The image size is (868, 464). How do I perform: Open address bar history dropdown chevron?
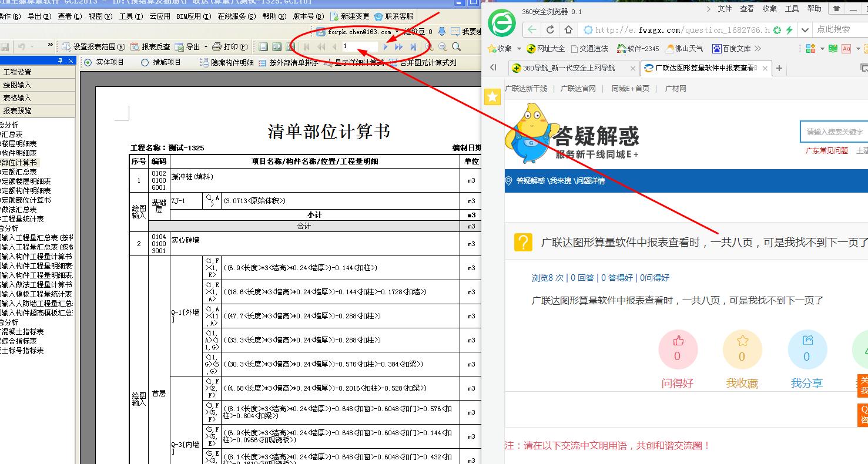[x=805, y=29]
